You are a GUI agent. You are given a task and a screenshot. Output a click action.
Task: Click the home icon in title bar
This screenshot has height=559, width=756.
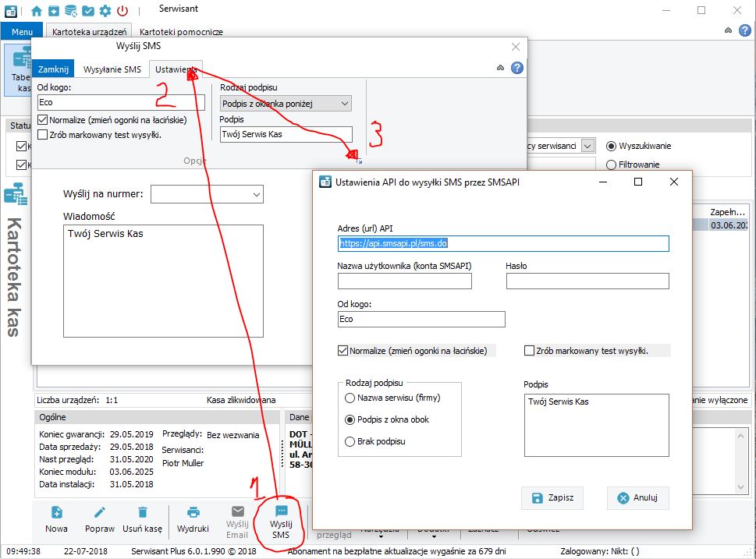click(37, 11)
